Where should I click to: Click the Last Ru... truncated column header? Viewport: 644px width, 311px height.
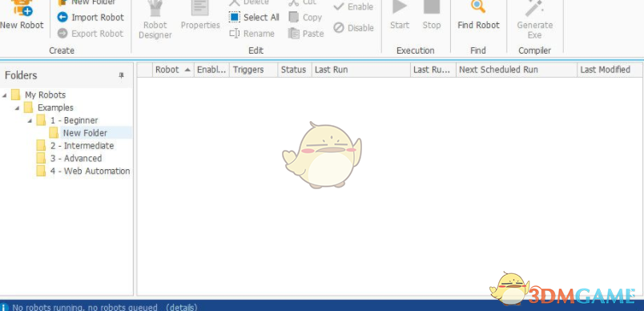coord(433,70)
